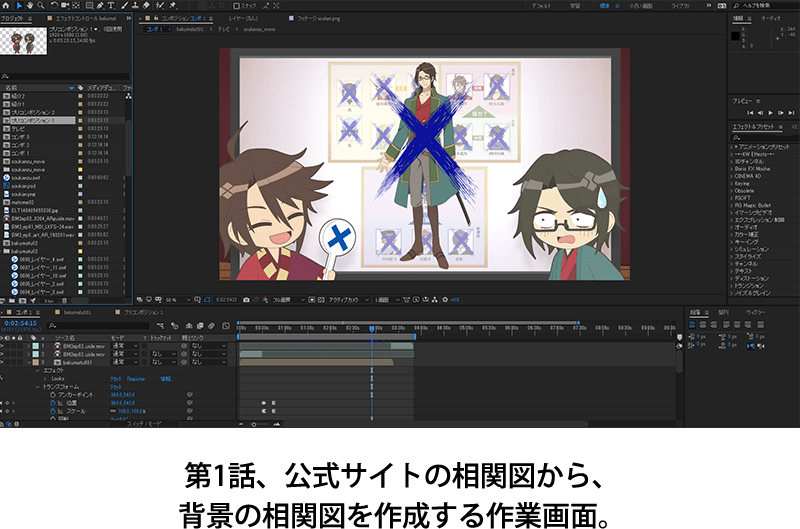Toggle the timeline motion blur icon
Image resolution: width=800 pixels, height=529 pixels.
tap(211, 325)
